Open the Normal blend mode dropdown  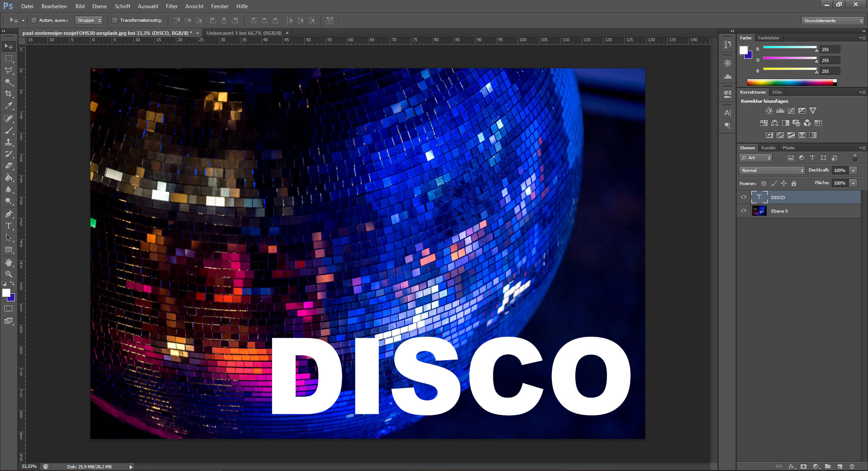pyautogui.click(x=772, y=171)
